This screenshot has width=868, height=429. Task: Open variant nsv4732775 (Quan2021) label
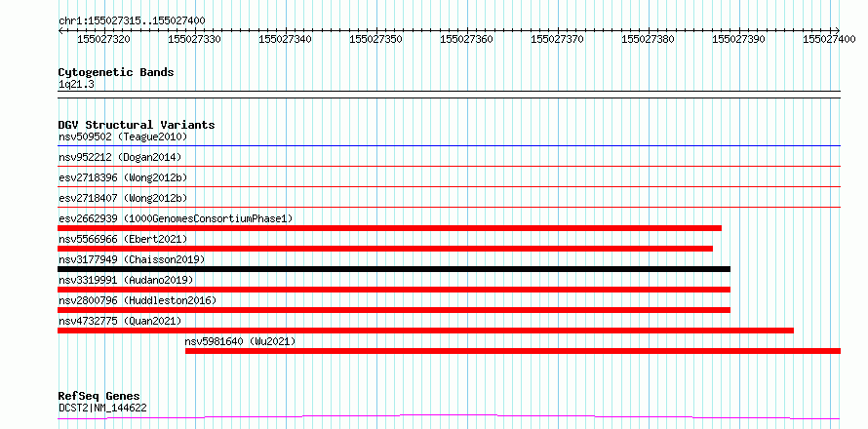point(120,321)
